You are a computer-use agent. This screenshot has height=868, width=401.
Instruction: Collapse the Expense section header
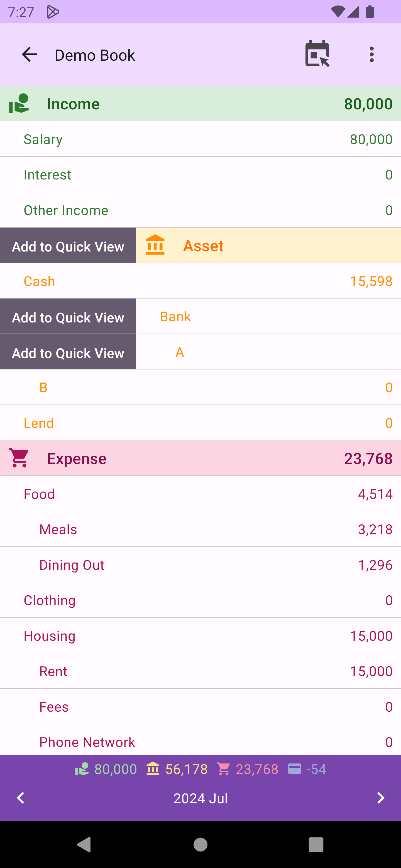point(200,458)
